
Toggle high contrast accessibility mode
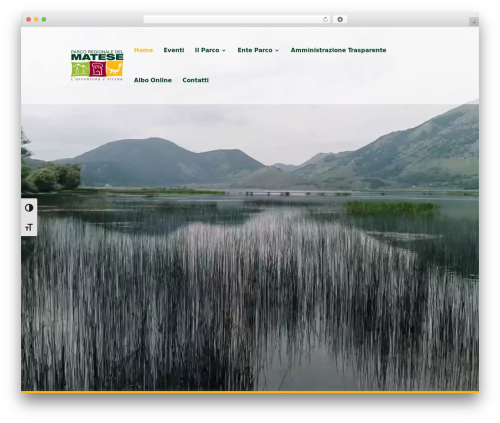pyautogui.click(x=29, y=208)
